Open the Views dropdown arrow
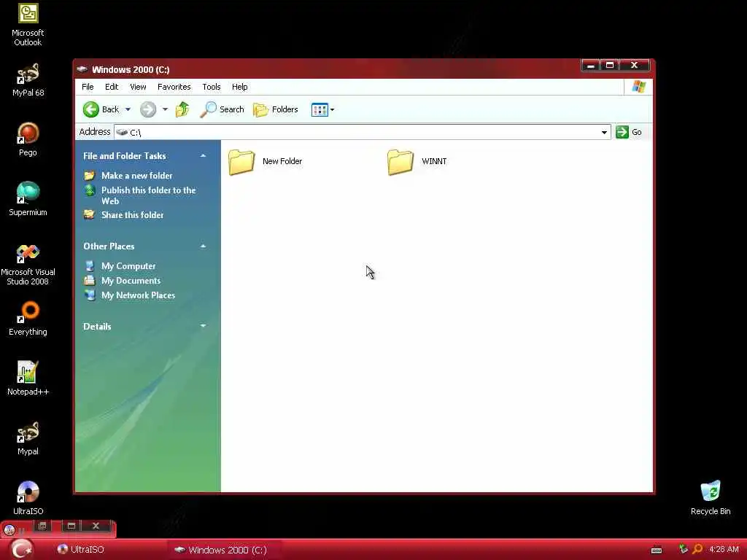This screenshot has width=747, height=560. pyautogui.click(x=332, y=109)
